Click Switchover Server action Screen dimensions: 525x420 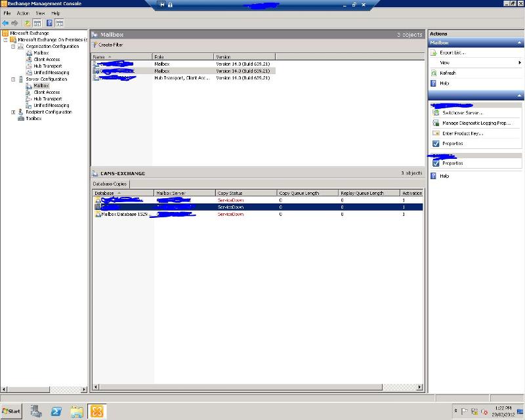(463, 113)
